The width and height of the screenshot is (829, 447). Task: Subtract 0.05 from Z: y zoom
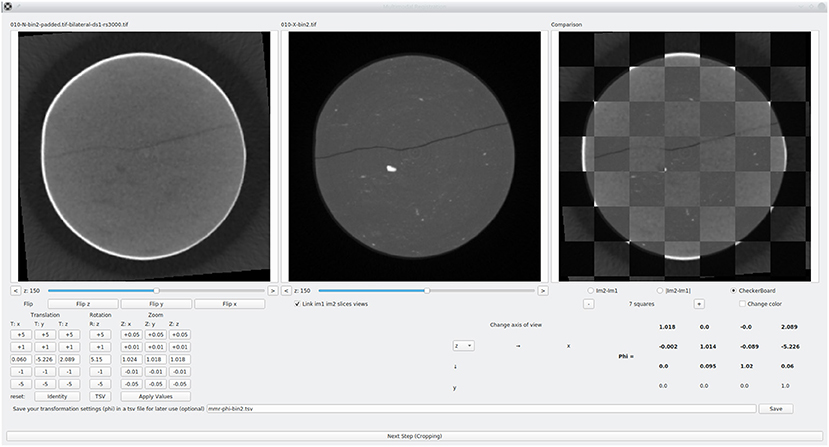point(155,384)
